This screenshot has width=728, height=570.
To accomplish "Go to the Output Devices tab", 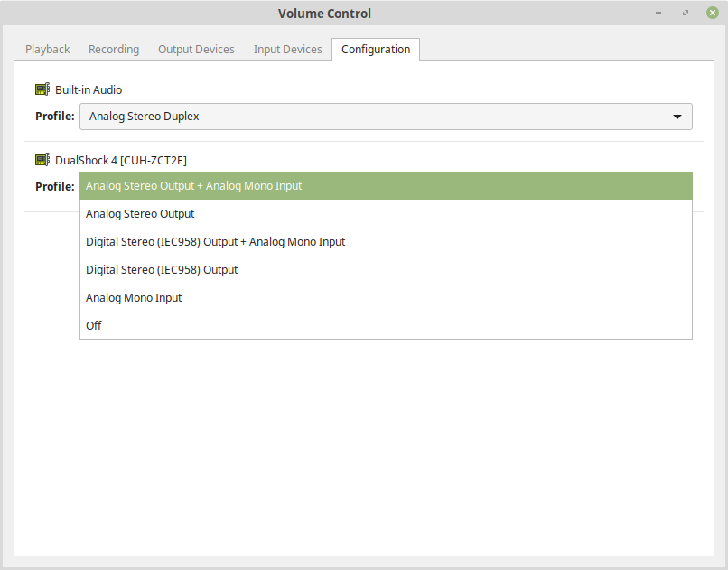I will (x=196, y=49).
